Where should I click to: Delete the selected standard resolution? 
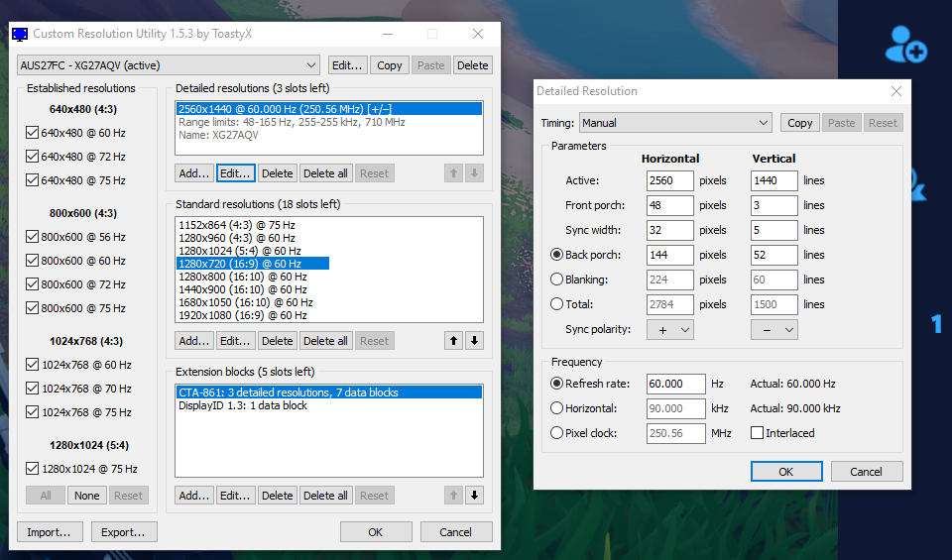278,341
